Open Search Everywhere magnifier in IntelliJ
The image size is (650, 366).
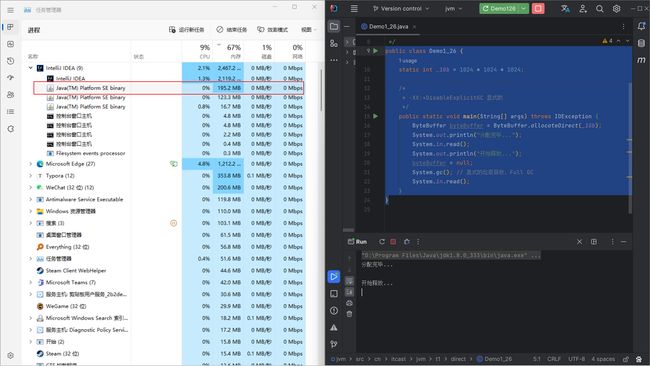[599, 9]
